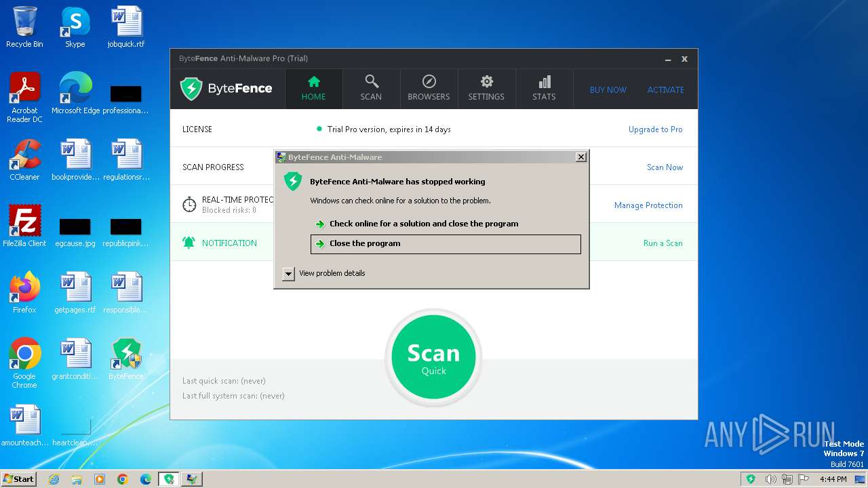Open File Explorer from taskbar

tap(77, 479)
